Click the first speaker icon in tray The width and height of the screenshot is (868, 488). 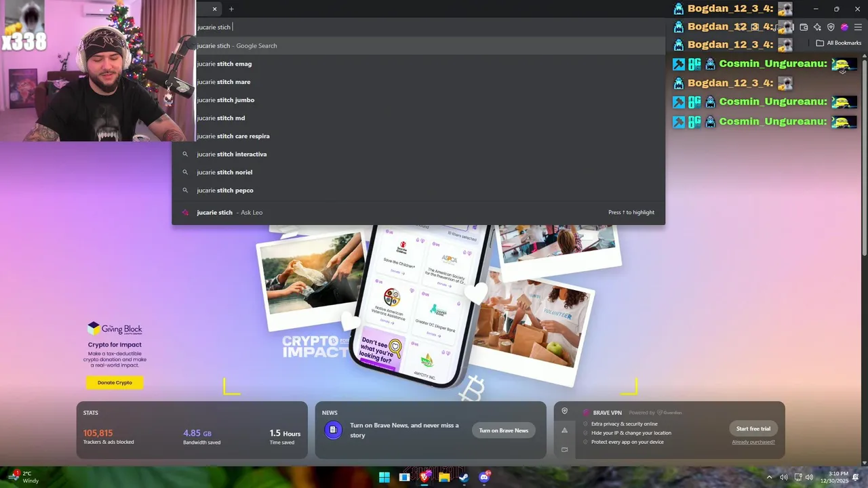[783, 477]
